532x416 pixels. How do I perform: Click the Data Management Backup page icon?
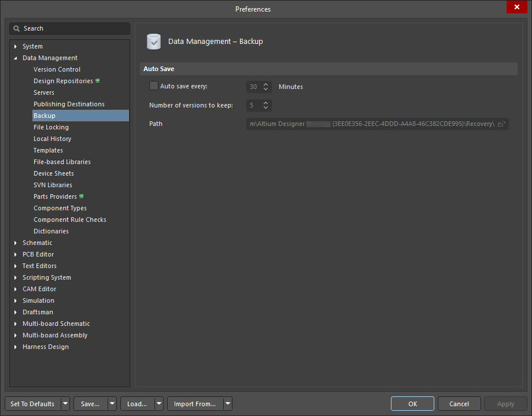coord(154,42)
